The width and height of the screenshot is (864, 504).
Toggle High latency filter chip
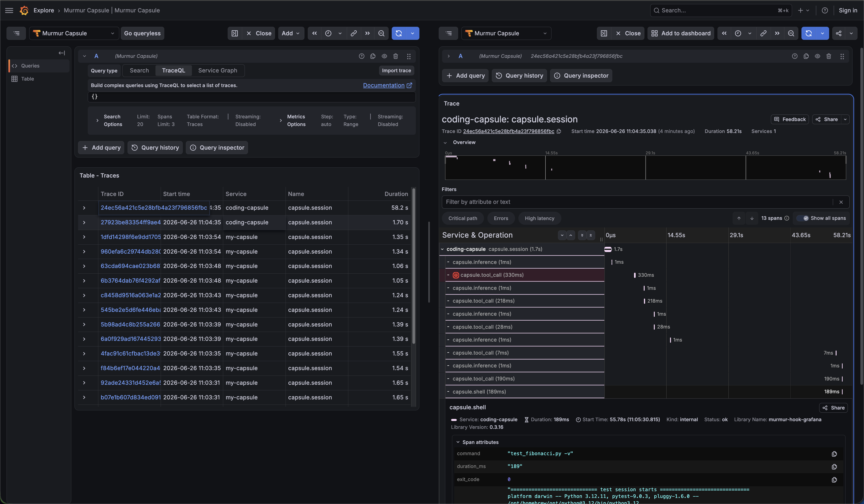click(539, 218)
